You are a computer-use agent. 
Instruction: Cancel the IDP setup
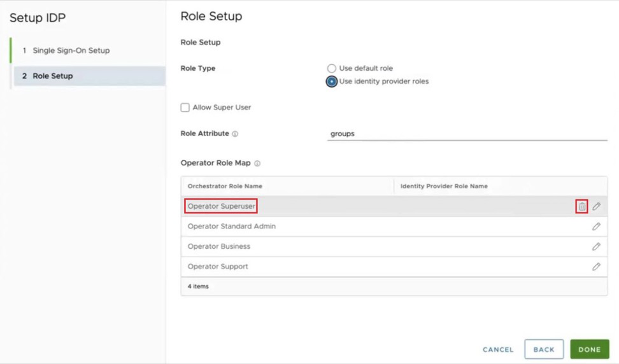tap(498, 349)
